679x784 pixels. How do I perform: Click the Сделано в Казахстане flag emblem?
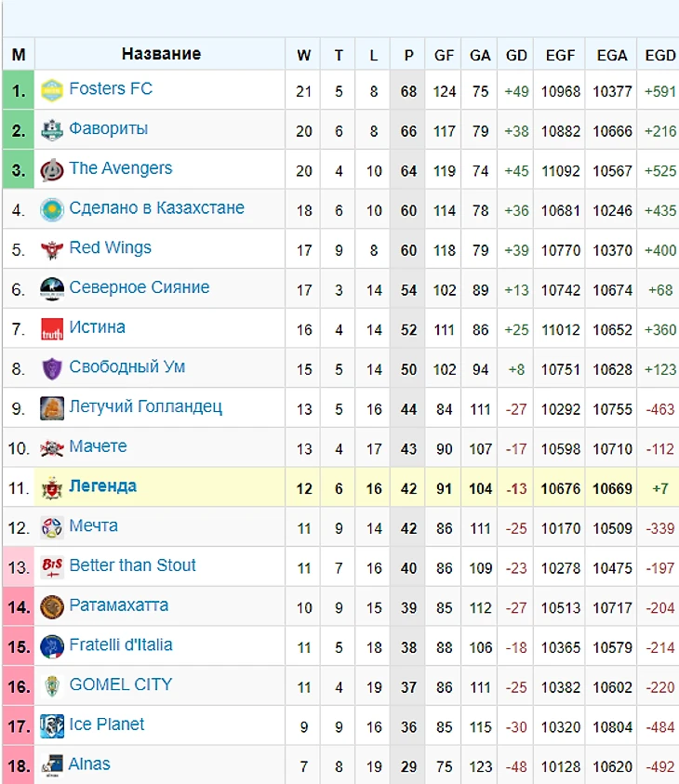pos(52,209)
